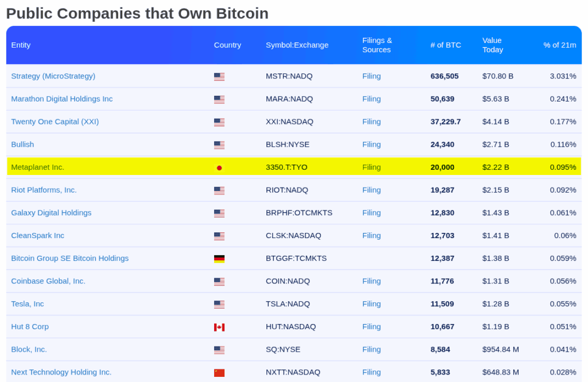
Task: Click the US flag in Block, Inc. row
Action: point(219,350)
